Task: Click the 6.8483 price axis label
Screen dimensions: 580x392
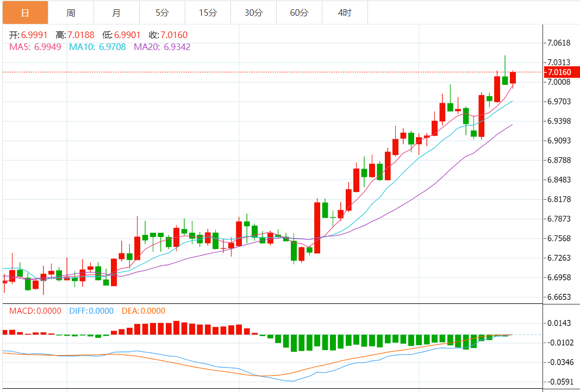Action: point(559,180)
